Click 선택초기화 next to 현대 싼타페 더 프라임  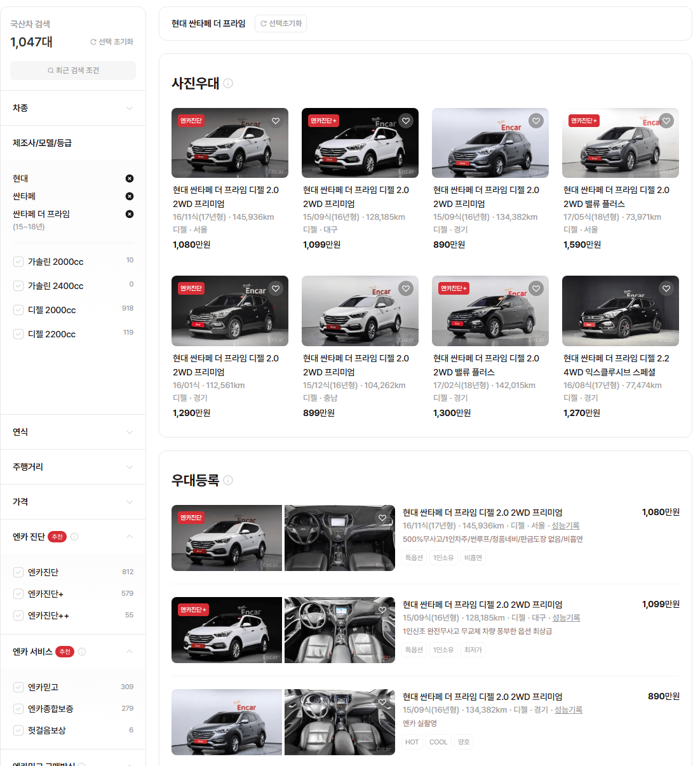(281, 24)
